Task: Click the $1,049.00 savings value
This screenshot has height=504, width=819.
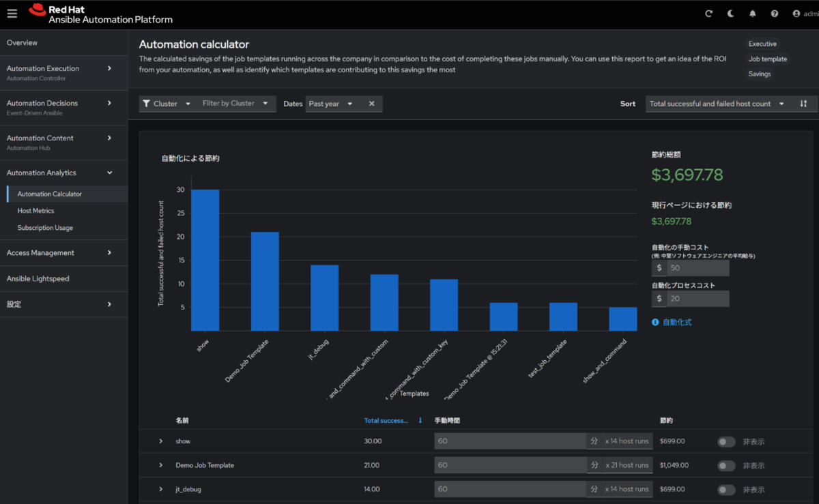Action: [674, 465]
